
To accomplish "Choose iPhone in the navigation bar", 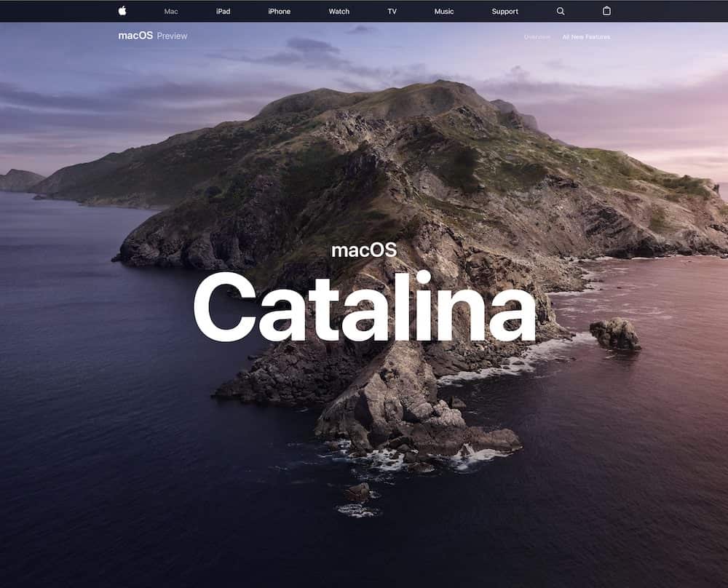I will (x=279, y=12).
